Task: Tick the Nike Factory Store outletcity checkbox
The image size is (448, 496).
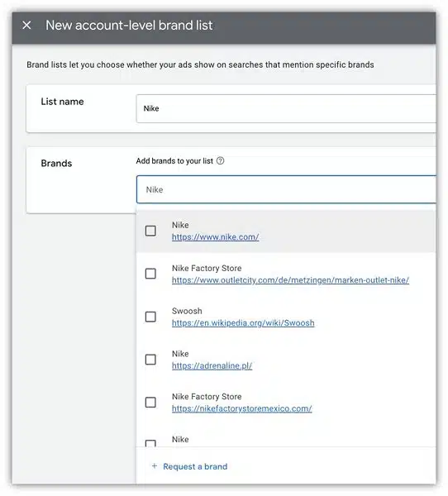Action: coord(150,274)
